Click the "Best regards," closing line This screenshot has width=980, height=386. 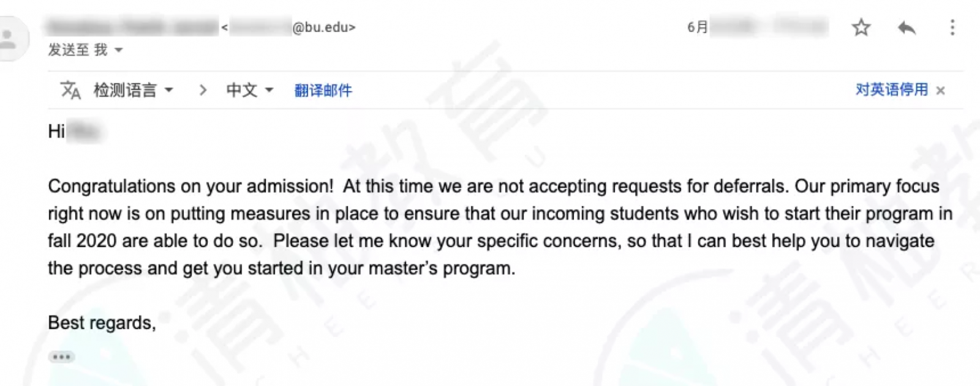(102, 322)
